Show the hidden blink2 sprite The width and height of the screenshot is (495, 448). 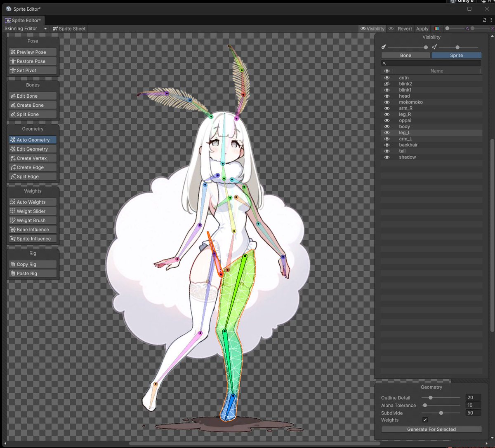[387, 84]
